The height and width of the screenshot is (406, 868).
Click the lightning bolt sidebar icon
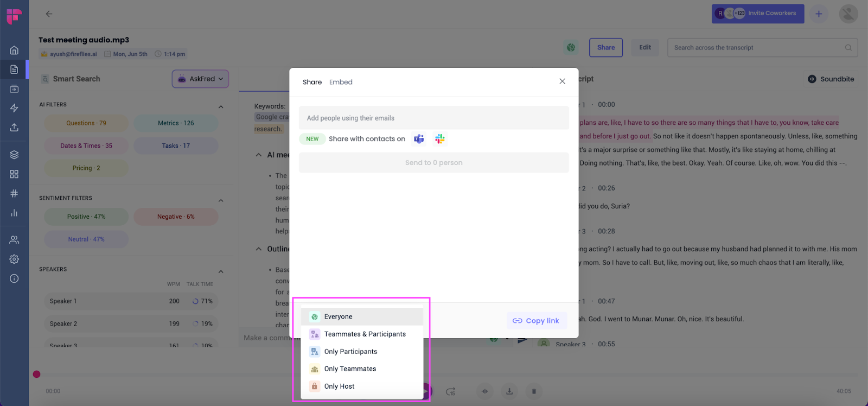[14, 108]
